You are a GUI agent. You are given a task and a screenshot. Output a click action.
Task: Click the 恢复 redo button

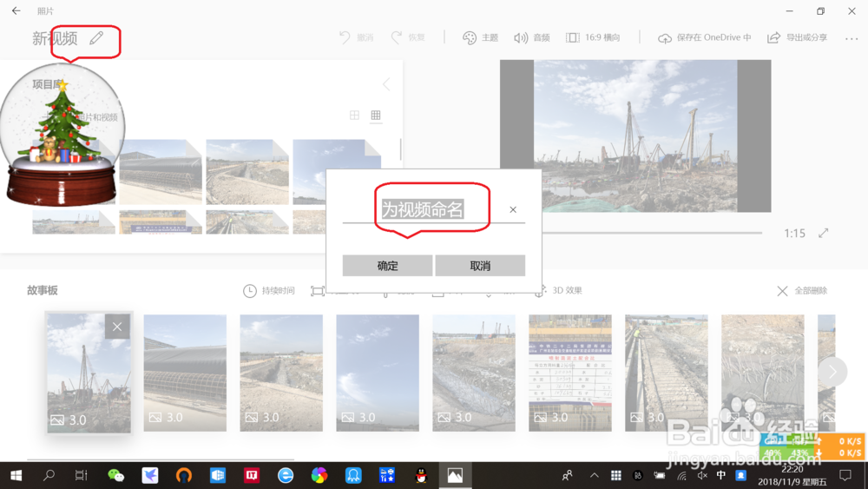coord(408,37)
